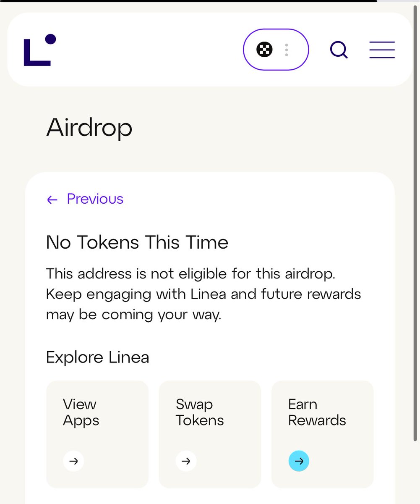420x504 pixels.
Task: Open the Swap Tokens card
Action: click(x=210, y=434)
